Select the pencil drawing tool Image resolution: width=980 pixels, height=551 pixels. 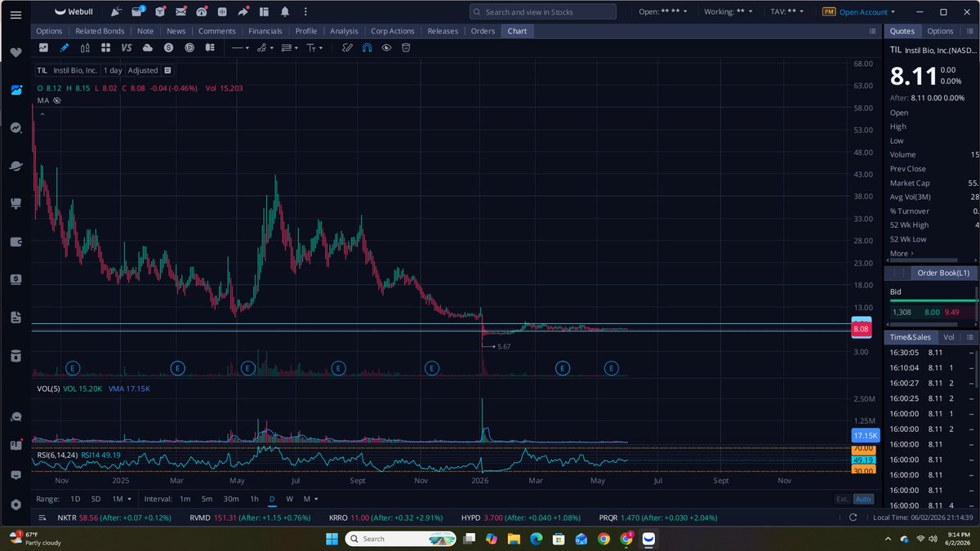[65, 48]
